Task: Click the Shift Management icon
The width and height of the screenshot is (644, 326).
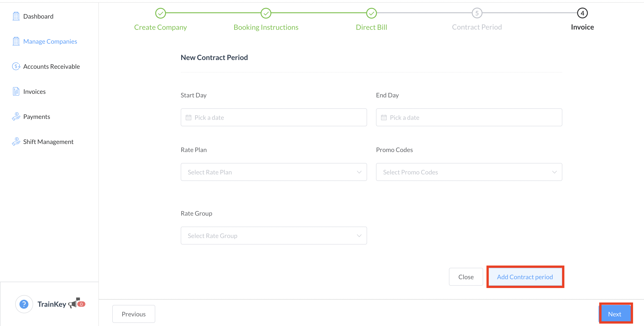Action: pos(16,142)
